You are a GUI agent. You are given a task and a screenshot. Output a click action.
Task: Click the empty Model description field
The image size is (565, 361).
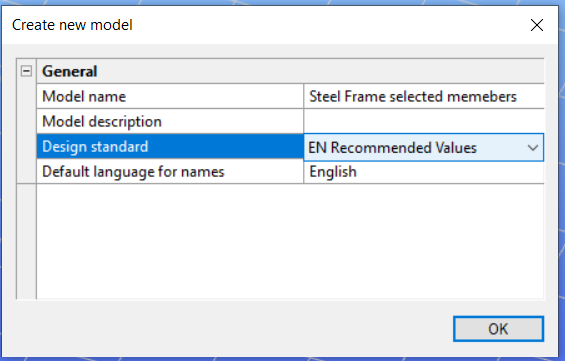coord(424,121)
